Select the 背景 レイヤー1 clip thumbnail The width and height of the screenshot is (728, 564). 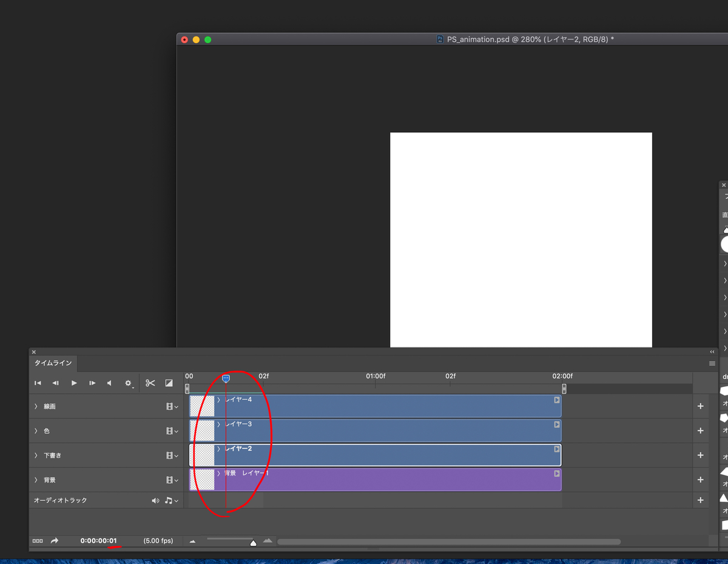click(x=202, y=480)
